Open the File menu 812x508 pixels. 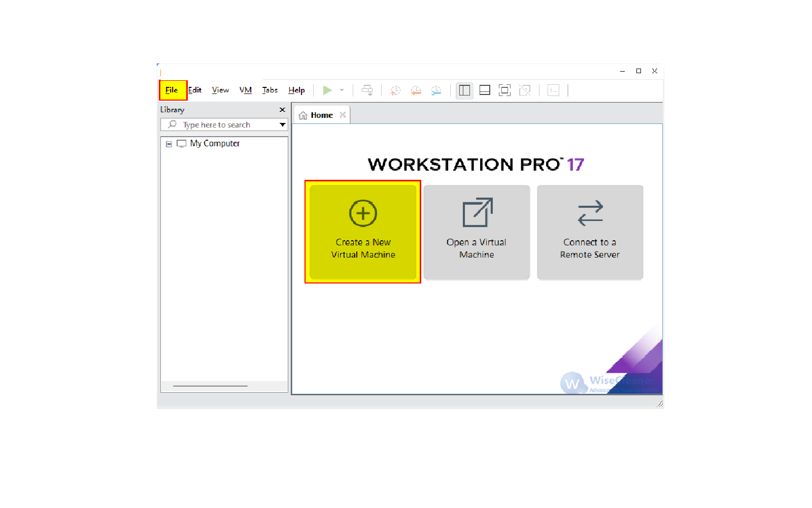click(x=172, y=90)
